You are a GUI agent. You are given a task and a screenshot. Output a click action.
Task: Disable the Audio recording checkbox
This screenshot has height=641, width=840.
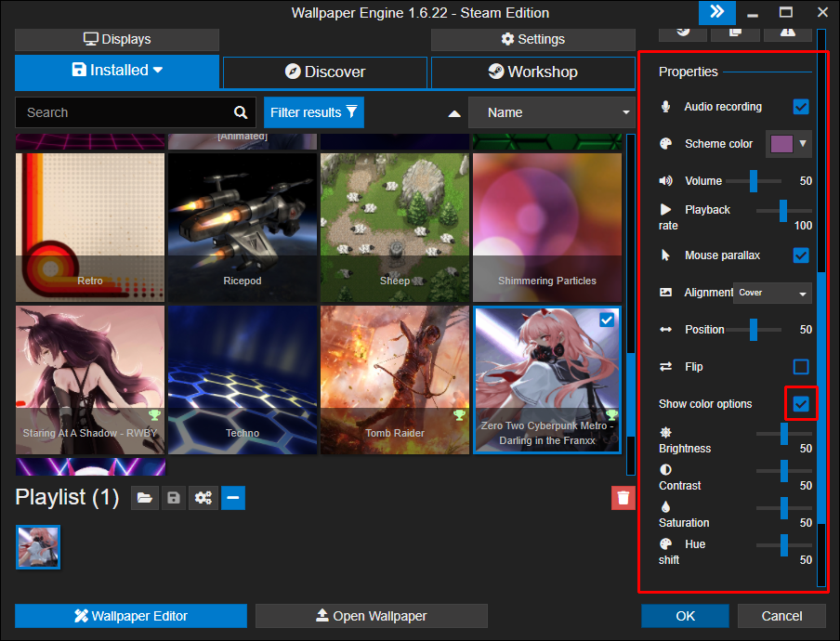800,107
